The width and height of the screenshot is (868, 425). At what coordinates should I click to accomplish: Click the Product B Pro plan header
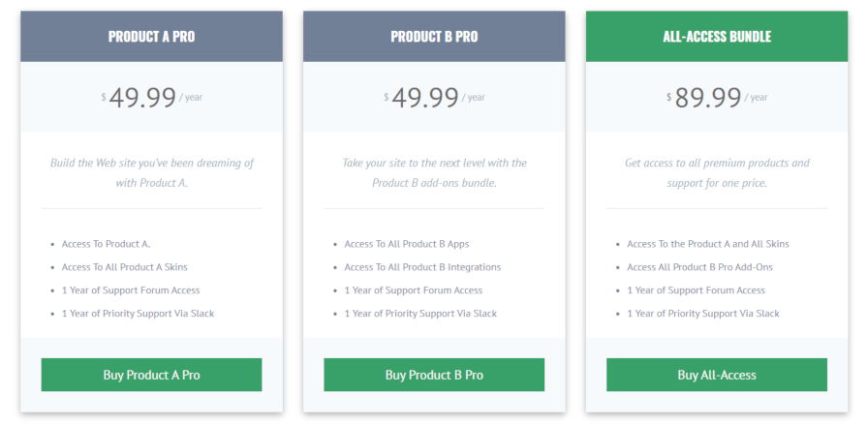click(x=433, y=37)
